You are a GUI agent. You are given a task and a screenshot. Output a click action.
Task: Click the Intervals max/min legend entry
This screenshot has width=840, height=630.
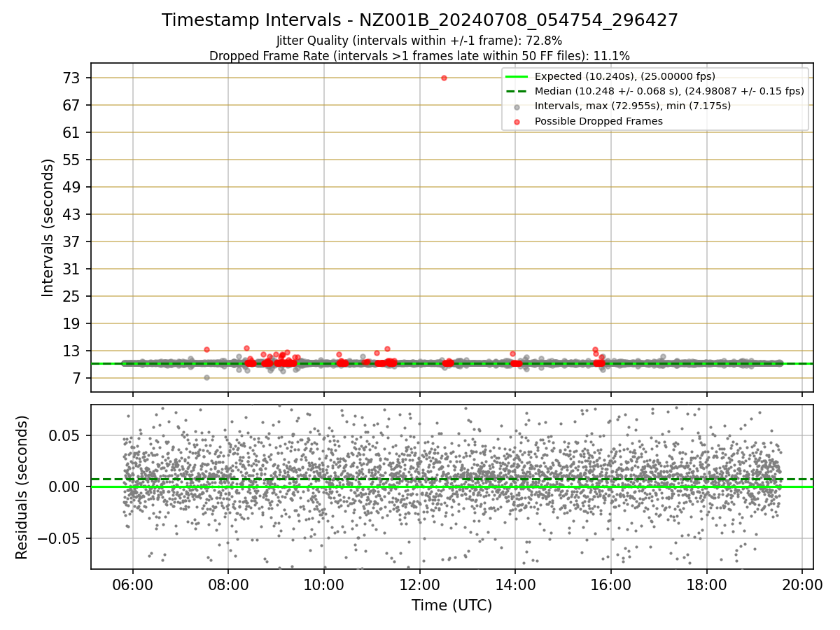633,106
